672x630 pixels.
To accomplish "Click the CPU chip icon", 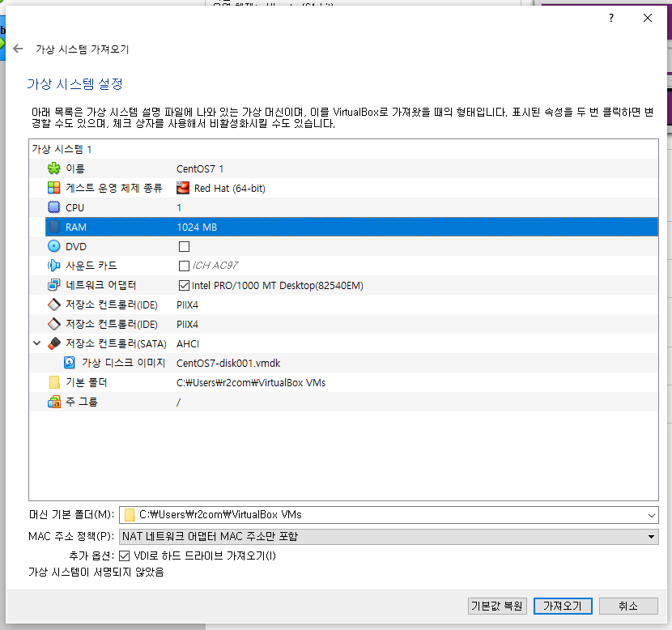I will pyautogui.click(x=54, y=207).
